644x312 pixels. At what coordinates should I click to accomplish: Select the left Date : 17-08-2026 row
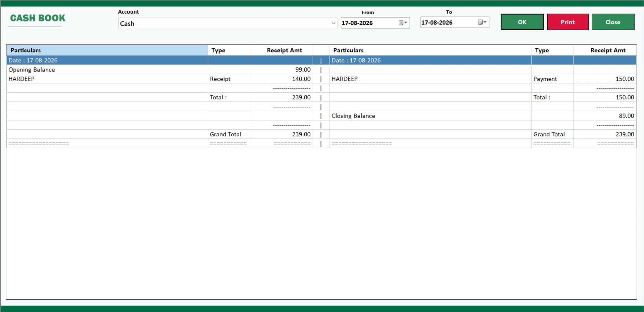107,60
